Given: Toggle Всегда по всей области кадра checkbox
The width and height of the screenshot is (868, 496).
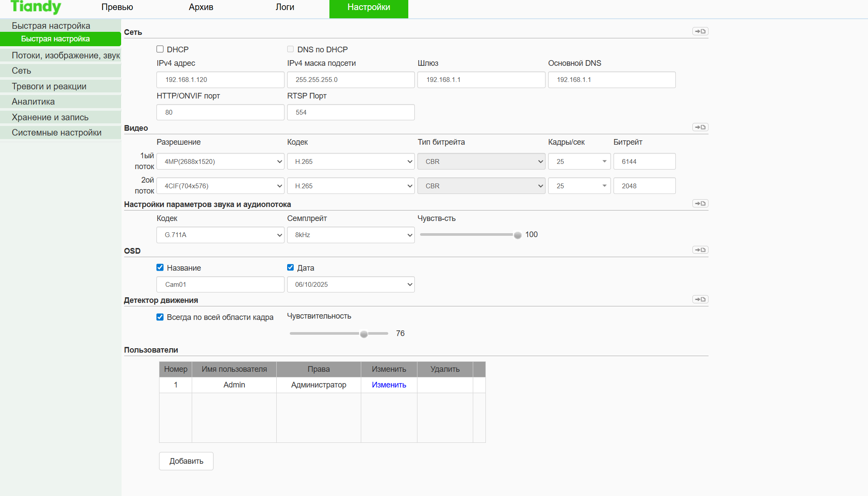Looking at the screenshot, I should coord(160,317).
